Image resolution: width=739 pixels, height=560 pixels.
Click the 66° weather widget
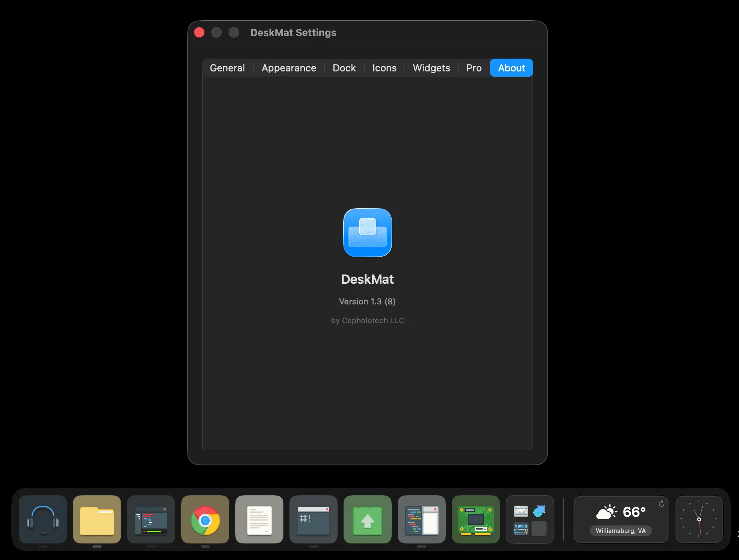pos(621,519)
